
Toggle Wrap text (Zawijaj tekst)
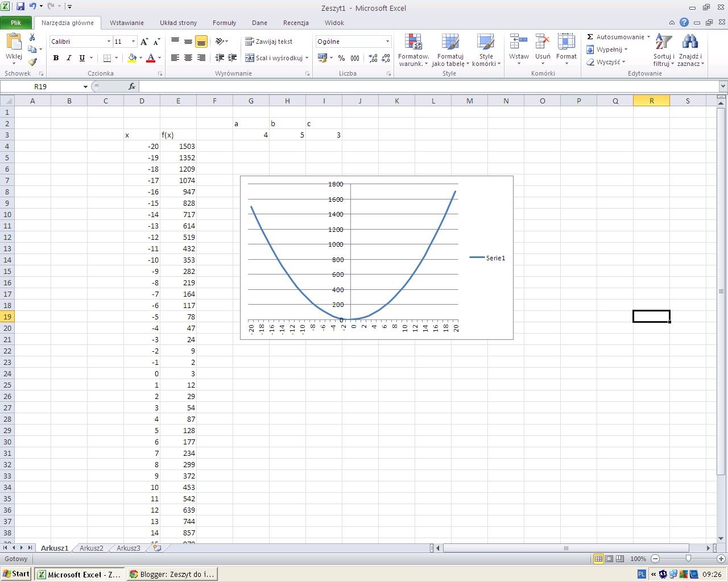point(269,41)
